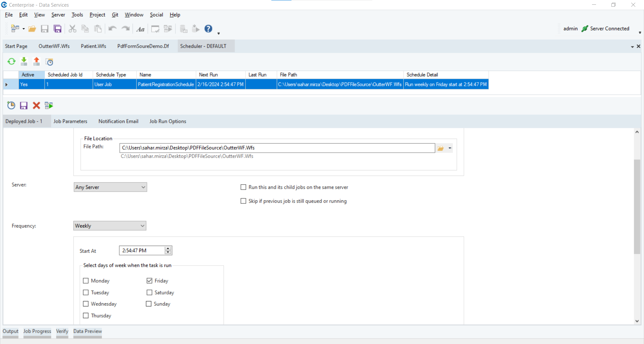Open the blue help question mark icon
644x344 pixels.
click(208, 29)
